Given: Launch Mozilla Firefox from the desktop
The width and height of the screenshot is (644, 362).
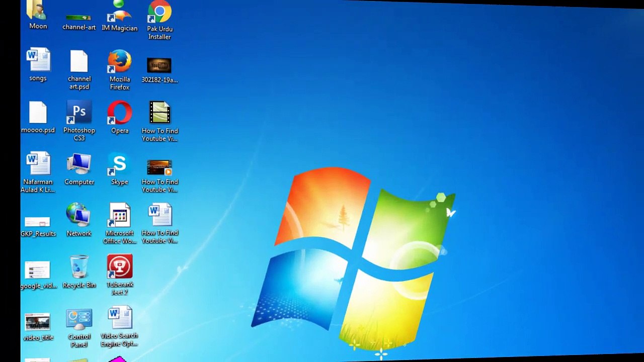Looking at the screenshot, I should point(120,69).
